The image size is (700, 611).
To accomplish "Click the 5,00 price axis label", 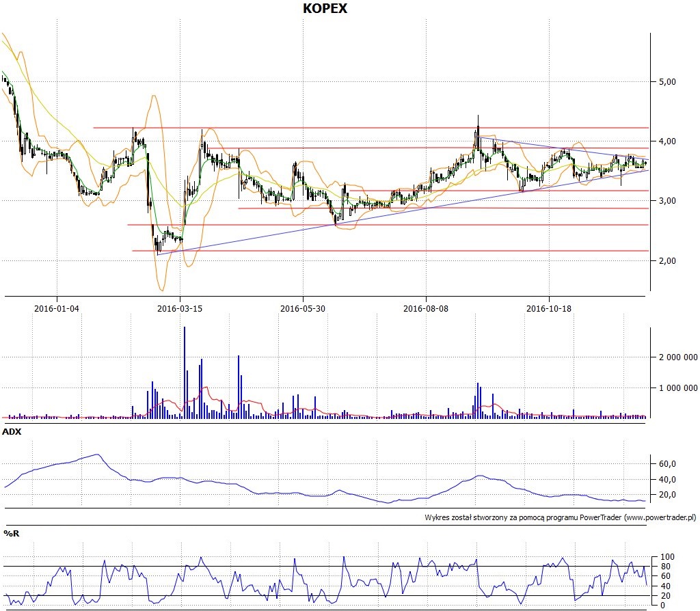I will [x=667, y=82].
